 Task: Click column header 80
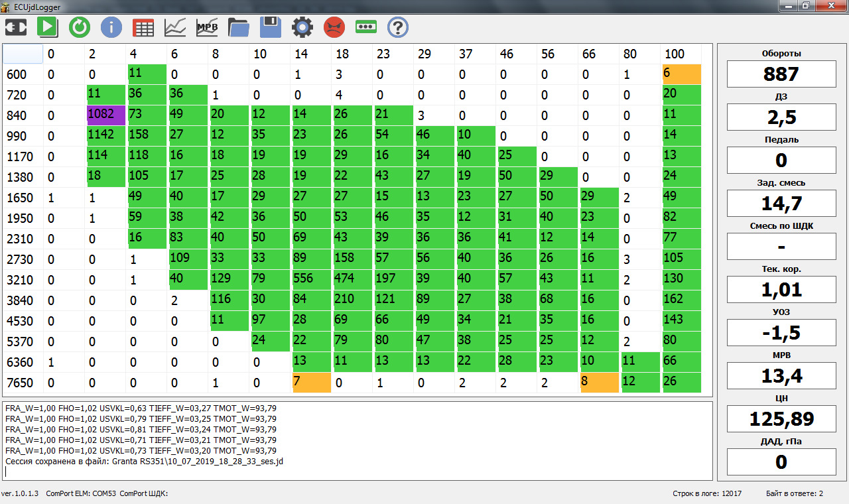pyautogui.click(x=640, y=54)
